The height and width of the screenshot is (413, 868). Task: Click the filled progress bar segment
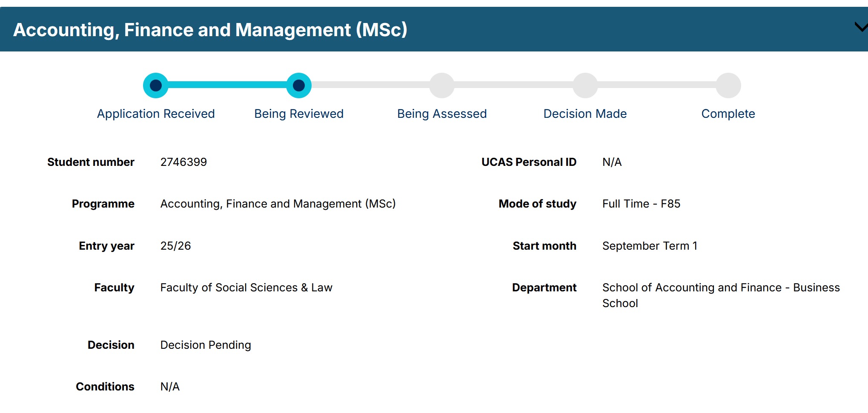pos(227,85)
